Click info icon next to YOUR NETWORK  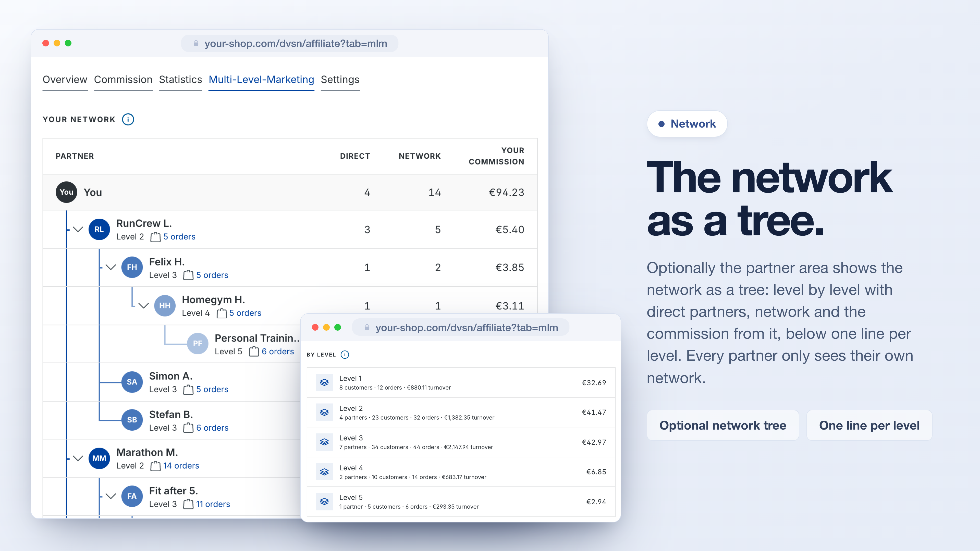128,119
